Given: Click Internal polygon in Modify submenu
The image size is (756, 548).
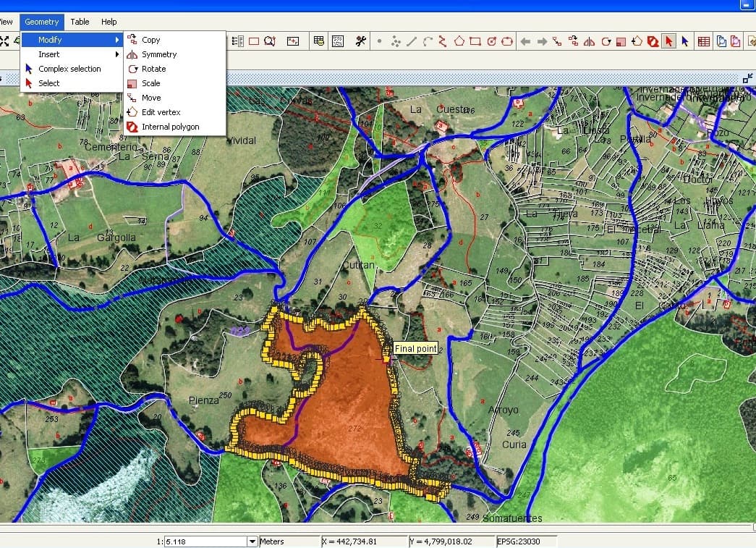Looking at the screenshot, I should (x=174, y=127).
